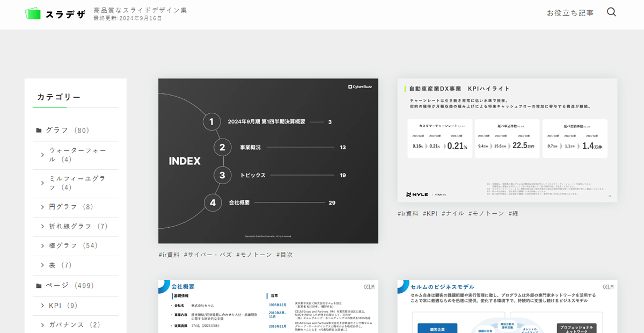Open 折れ線グラフ (7) subcategory
This screenshot has width=644, height=333.
(79, 227)
